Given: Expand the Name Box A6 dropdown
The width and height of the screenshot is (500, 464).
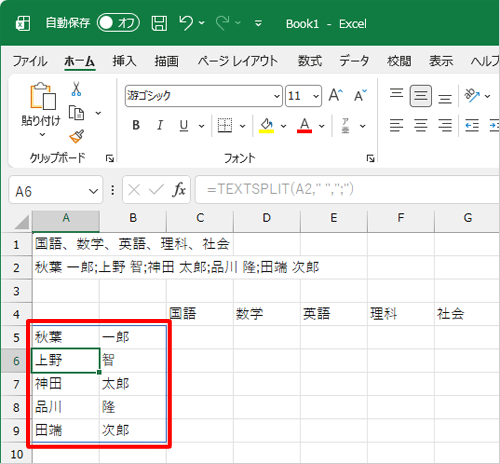Looking at the screenshot, I should (x=93, y=191).
